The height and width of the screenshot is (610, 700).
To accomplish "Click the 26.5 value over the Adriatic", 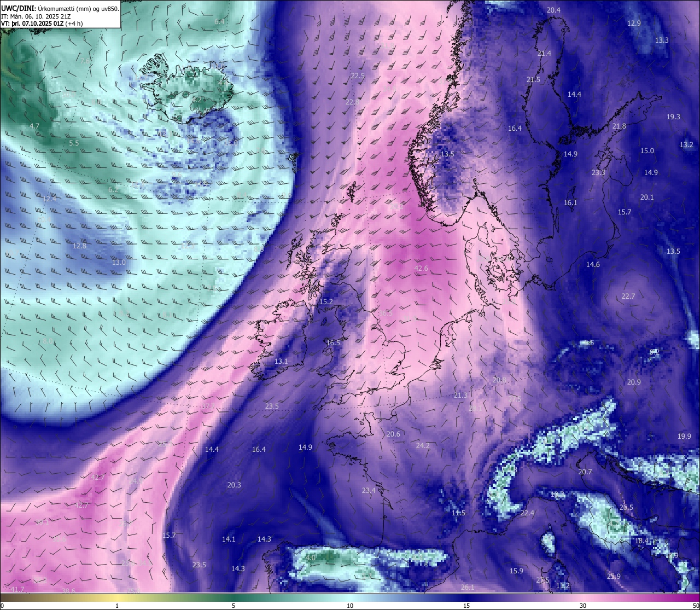I will click(x=626, y=507).
